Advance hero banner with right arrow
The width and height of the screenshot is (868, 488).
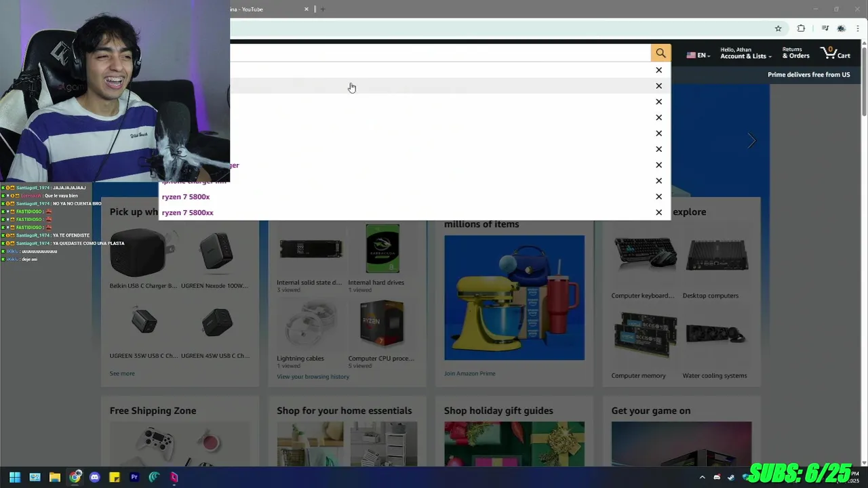(x=751, y=141)
